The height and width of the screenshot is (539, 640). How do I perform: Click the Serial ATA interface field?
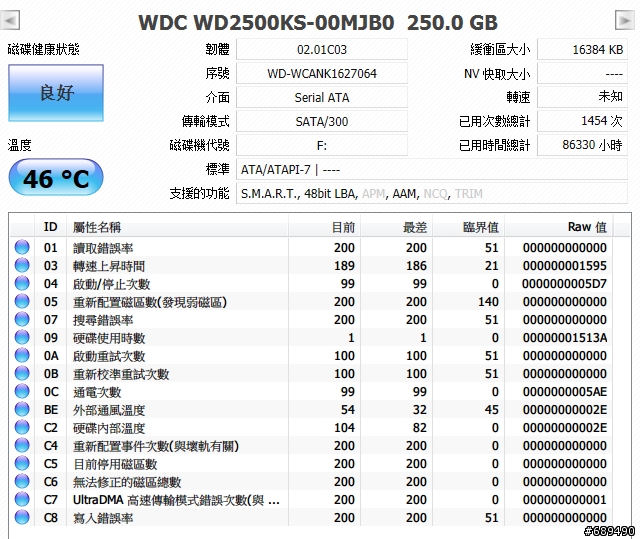click(x=322, y=98)
